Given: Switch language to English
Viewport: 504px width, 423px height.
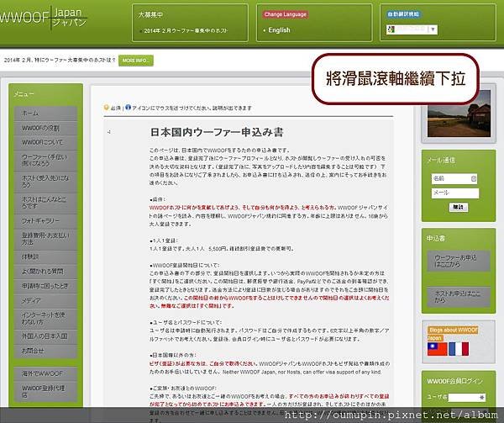Looking at the screenshot, I should point(279,30).
